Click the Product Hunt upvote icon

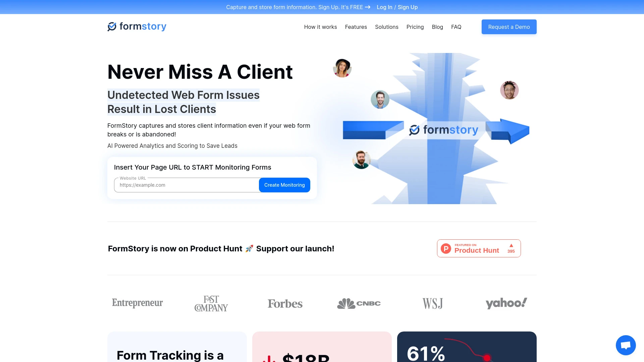pyautogui.click(x=511, y=245)
